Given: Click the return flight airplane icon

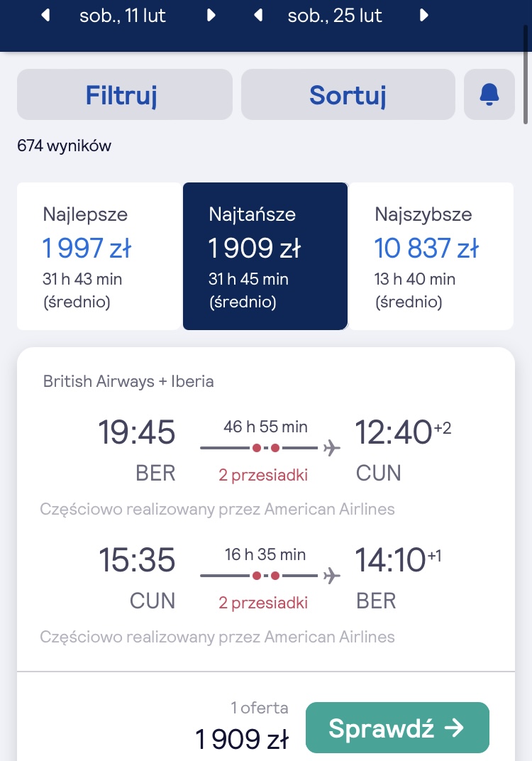Looking at the screenshot, I should (332, 576).
